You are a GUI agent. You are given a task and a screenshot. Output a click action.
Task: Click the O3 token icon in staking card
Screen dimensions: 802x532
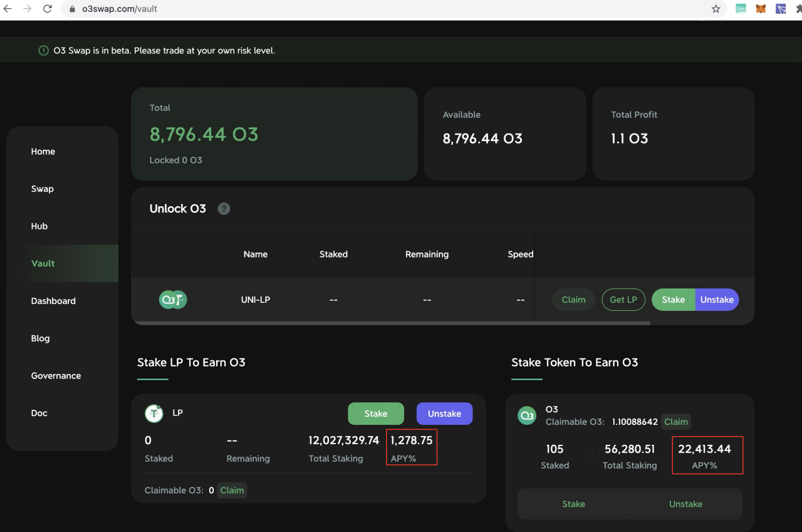[x=527, y=415]
